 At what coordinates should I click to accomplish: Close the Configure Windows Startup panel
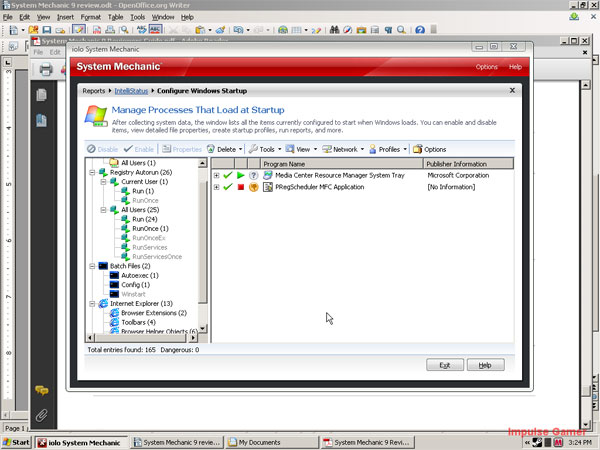512,90
